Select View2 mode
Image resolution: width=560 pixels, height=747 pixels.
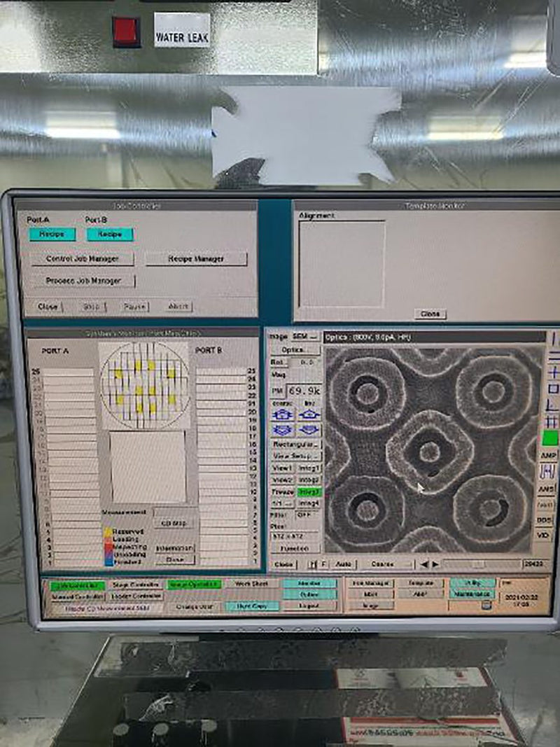pyautogui.click(x=282, y=480)
